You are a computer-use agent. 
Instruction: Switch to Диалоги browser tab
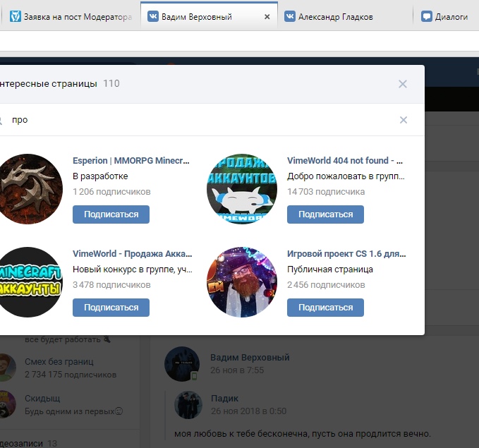(450, 16)
